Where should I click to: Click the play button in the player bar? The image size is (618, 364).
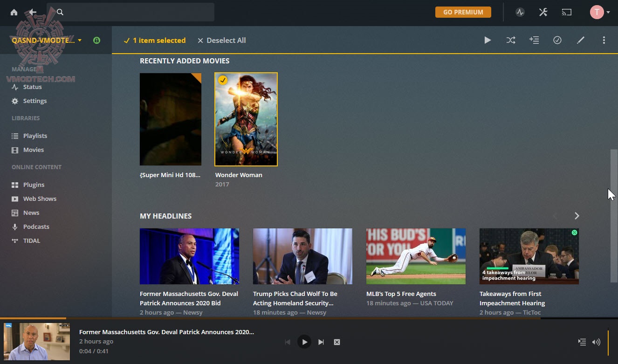[304, 342]
